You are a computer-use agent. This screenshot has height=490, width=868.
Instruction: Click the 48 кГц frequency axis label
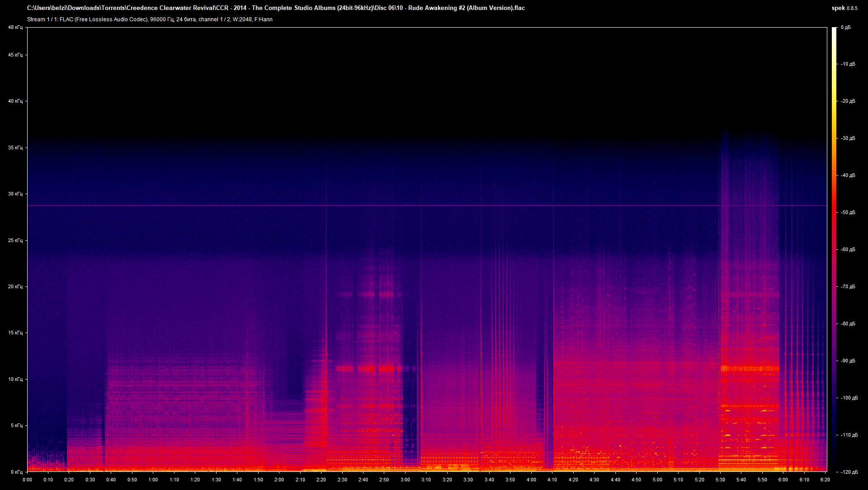pyautogui.click(x=15, y=27)
